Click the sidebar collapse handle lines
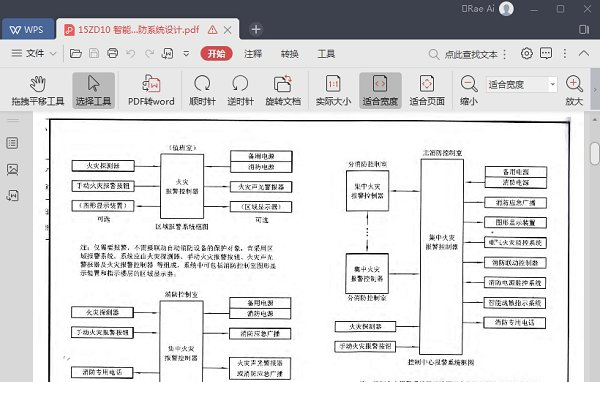Screen dimensions: 600x397 tap(13, 120)
